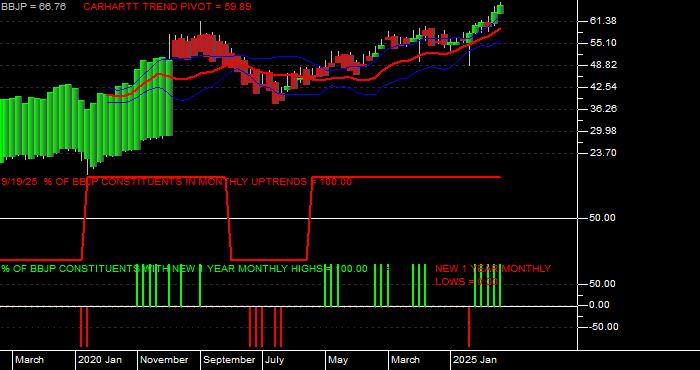
Task: Click the 2025 Jan date label
Action: click(x=475, y=360)
